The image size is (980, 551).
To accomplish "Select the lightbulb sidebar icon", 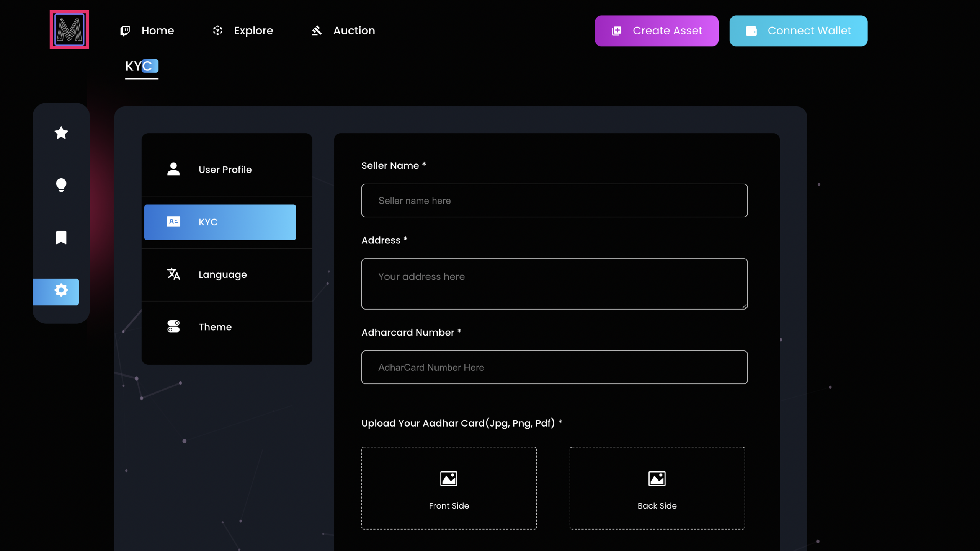I will (x=61, y=185).
